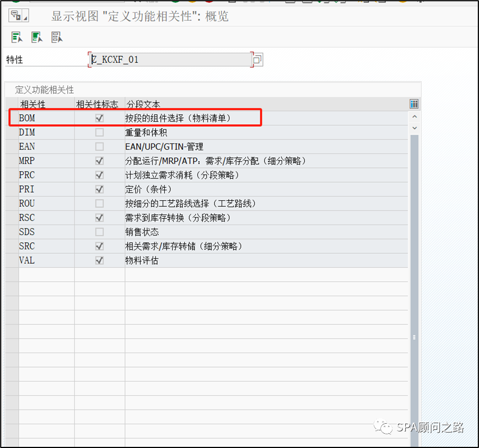This screenshot has width=479, height=448.
Task: Click the characteristic field Z_KCXF_01
Action: tap(171, 60)
